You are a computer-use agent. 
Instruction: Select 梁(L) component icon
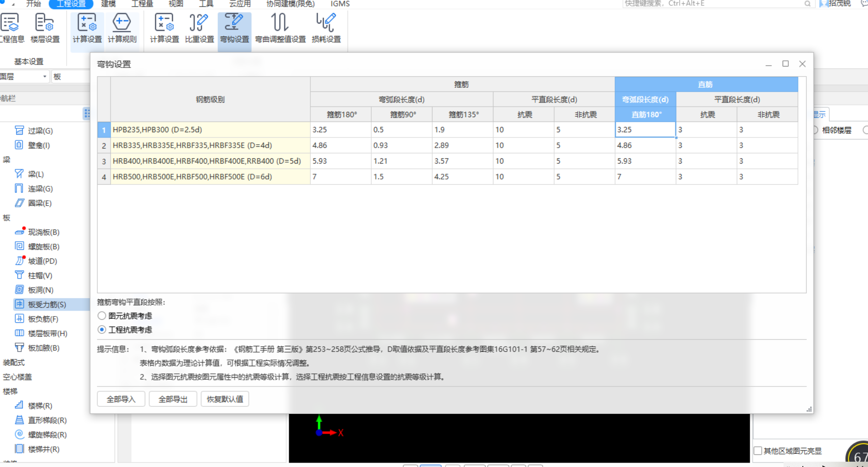click(19, 174)
